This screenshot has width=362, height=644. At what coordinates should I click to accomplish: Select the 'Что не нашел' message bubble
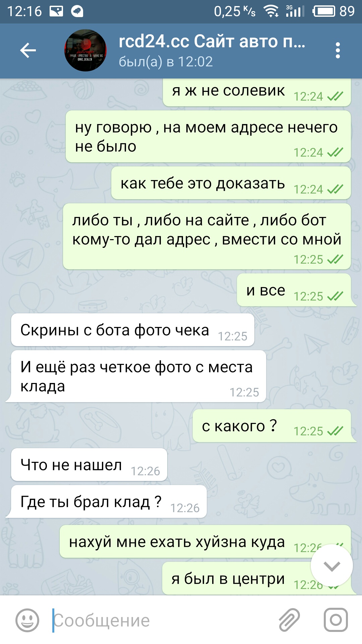pyautogui.click(x=89, y=465)
